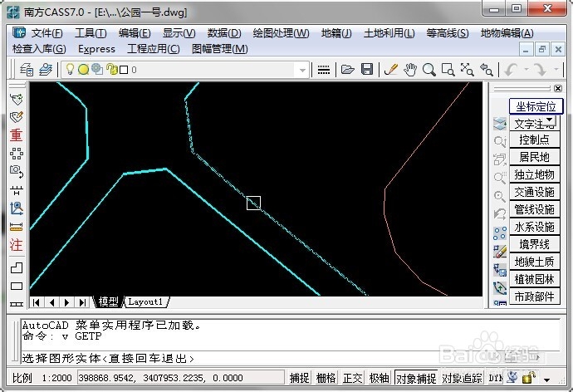Open the Layer Properties Manager icon
This screenshot has height=392, width=573.
(27, 70)
